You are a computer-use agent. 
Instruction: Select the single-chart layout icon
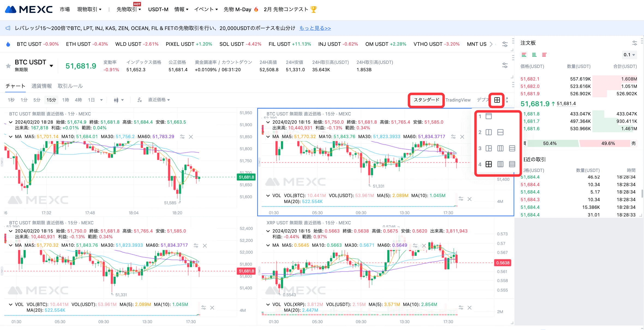489,116
